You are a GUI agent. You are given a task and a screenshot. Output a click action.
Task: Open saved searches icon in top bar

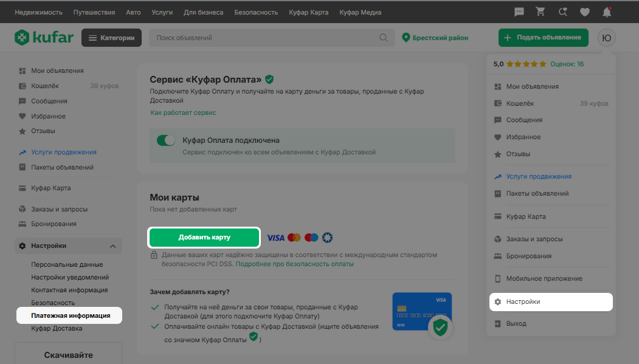[x=563, y=12]
